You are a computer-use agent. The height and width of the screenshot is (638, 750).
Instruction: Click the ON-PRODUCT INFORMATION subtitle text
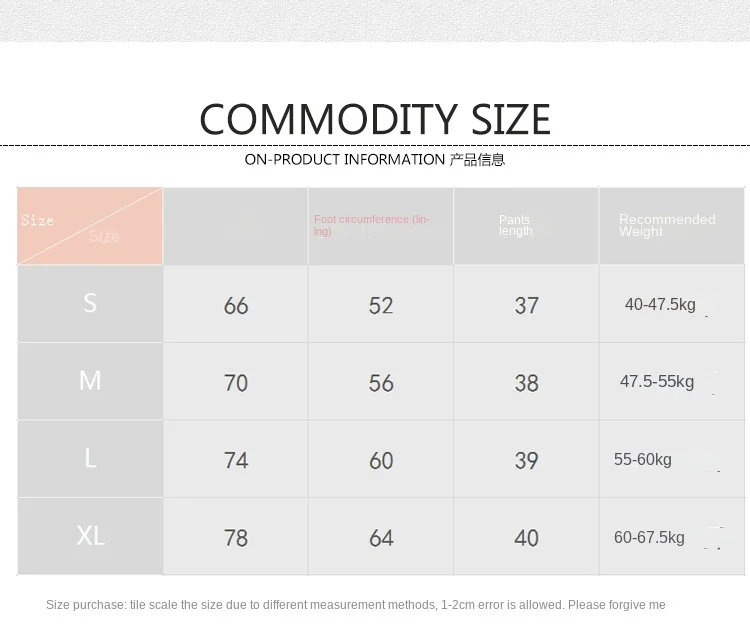(374, 160)
